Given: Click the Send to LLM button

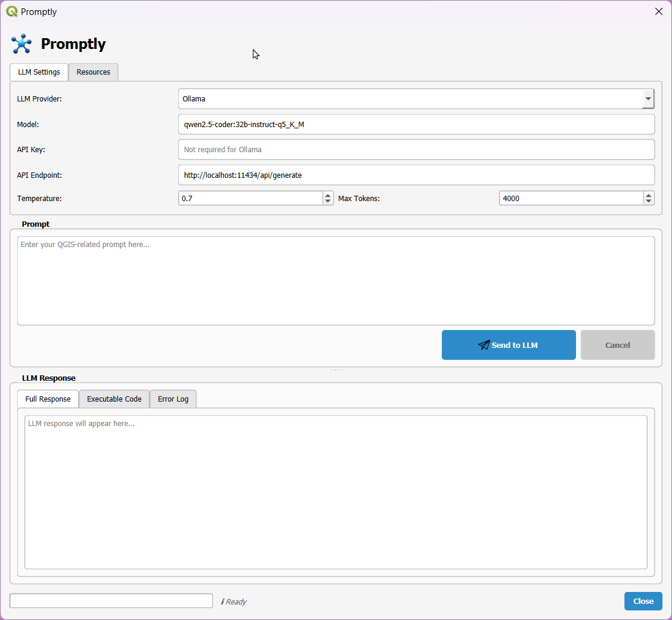Looking at the screenshot, I should (x=509, y=345).
